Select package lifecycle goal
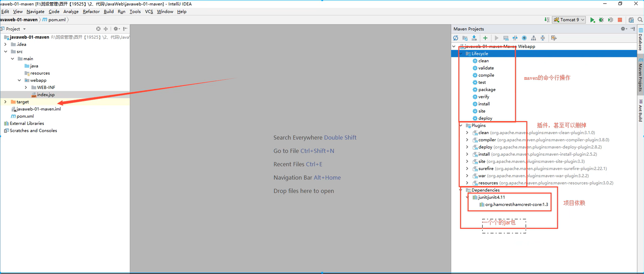Viewport: 644px width, 274px height. (484, 89)
